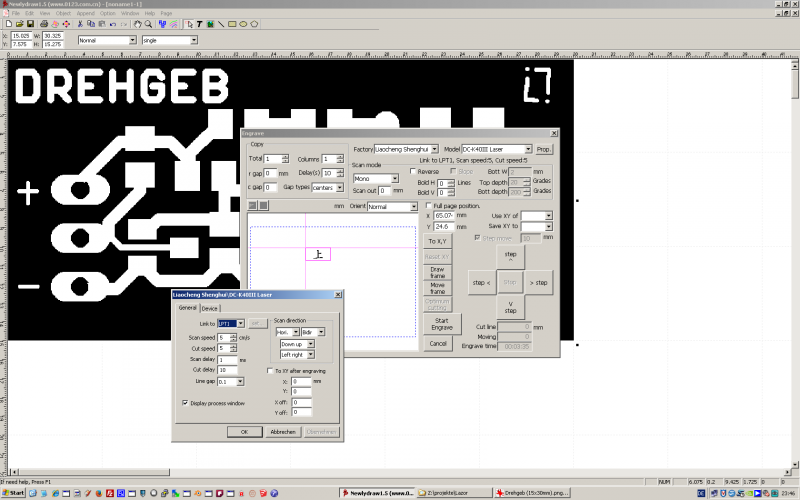The image size is (800, 500).
Task: Toggle the Full page position checkbox
Action: [430, 205]
